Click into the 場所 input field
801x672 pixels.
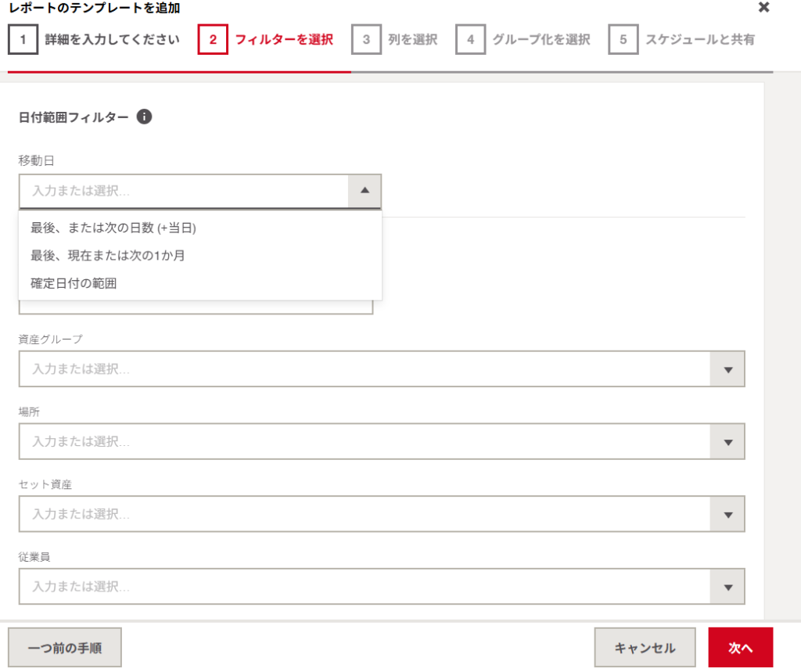point(364,442)
